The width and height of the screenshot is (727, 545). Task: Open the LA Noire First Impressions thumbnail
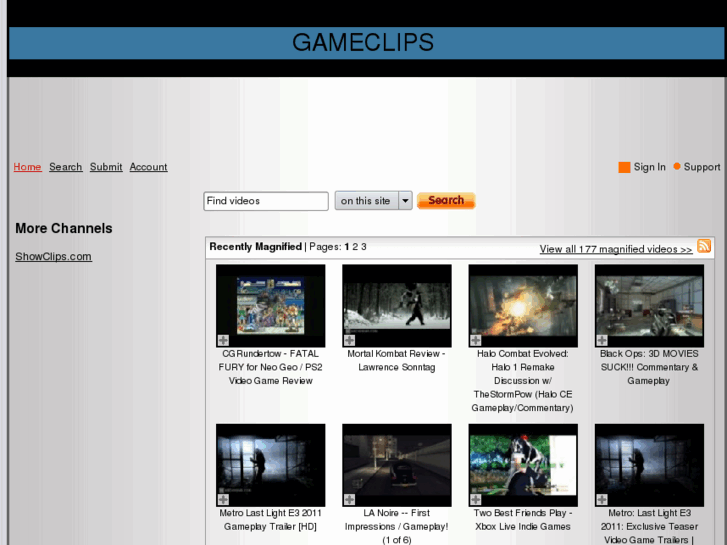397,465
